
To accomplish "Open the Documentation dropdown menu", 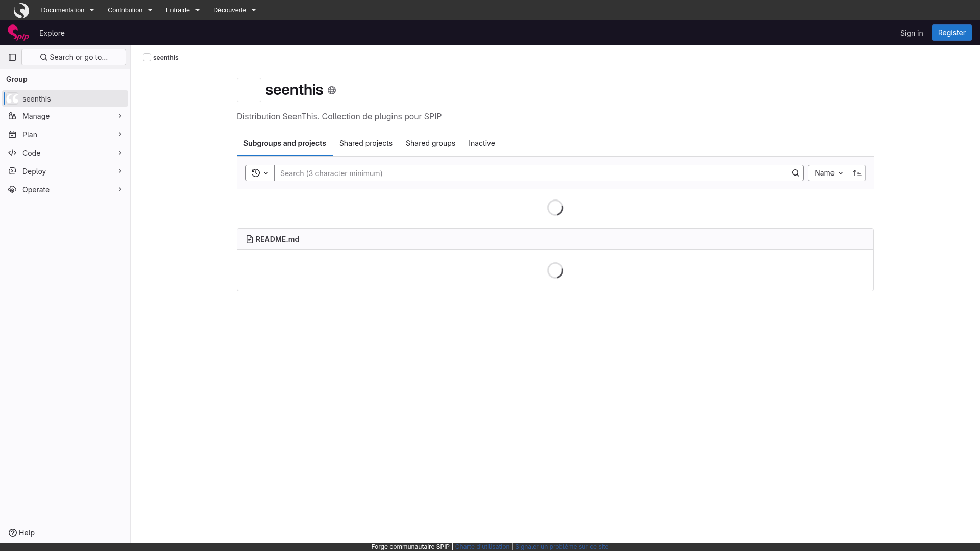I will [67, 10].
